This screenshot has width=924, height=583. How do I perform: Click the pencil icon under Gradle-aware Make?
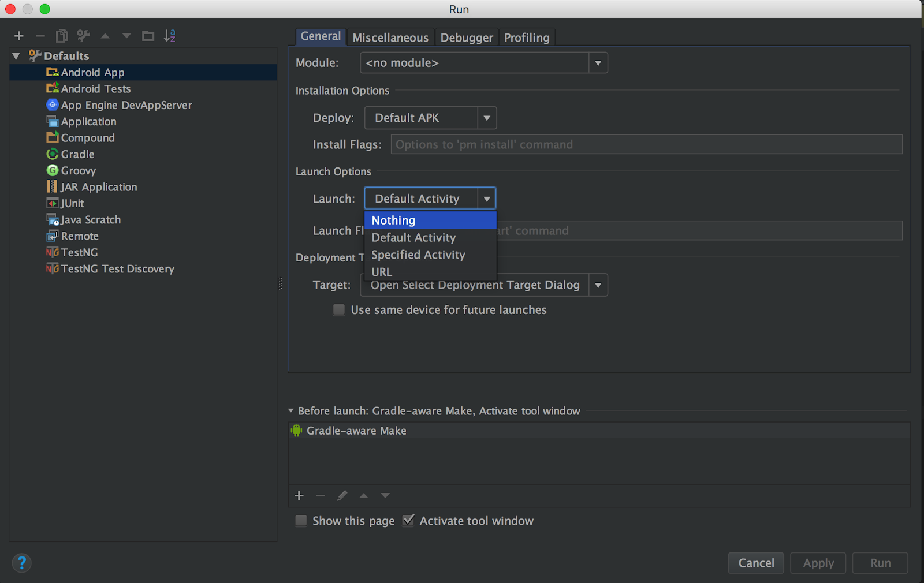click(342, 495)
